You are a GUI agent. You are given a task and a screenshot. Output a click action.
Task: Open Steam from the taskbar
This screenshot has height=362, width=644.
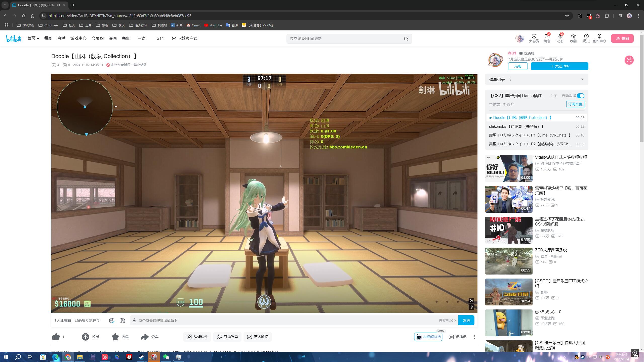coord(142,357)
